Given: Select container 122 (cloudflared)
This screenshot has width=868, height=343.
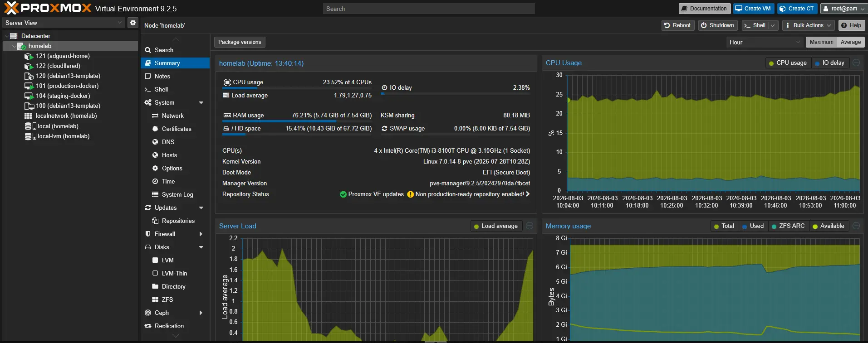Looking at the screenshot, I should tap(58, 66).
